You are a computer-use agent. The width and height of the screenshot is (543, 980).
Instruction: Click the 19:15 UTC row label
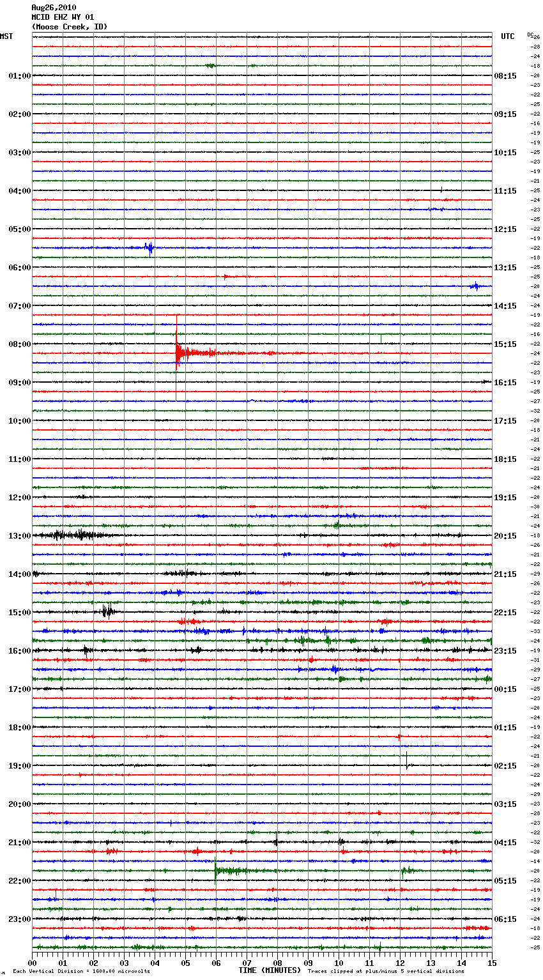(x=505, y=498)
